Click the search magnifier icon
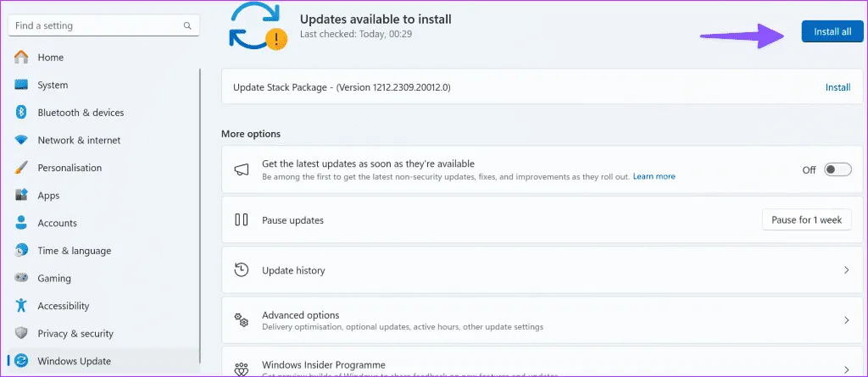The height and width of the screenshot is (377, 868). pos(187,26)
